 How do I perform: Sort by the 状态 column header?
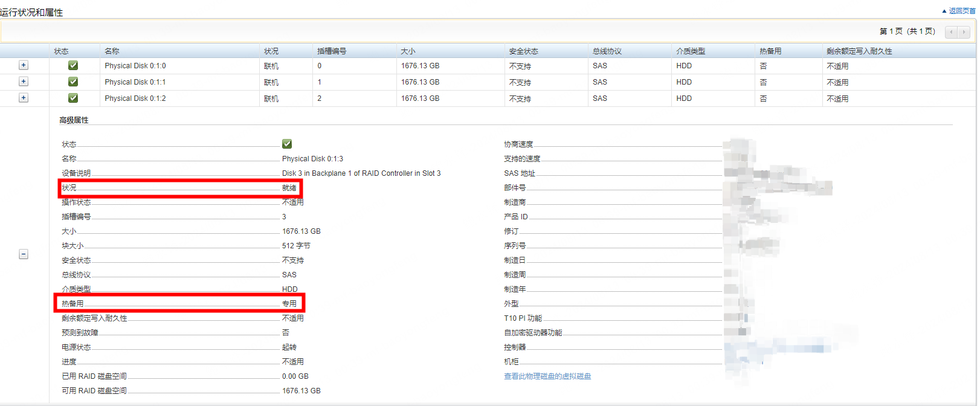61,51
